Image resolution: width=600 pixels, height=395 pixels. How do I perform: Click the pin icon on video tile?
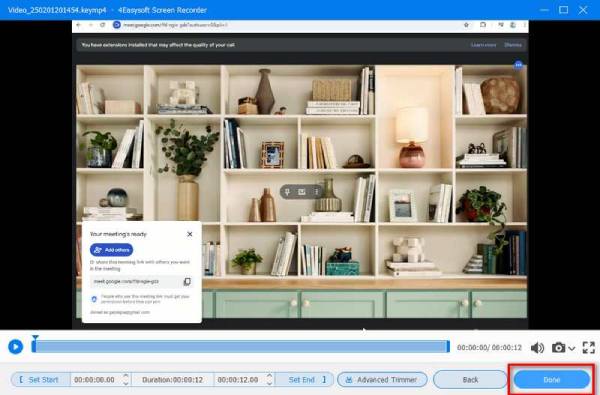click(x=287, y=191)
